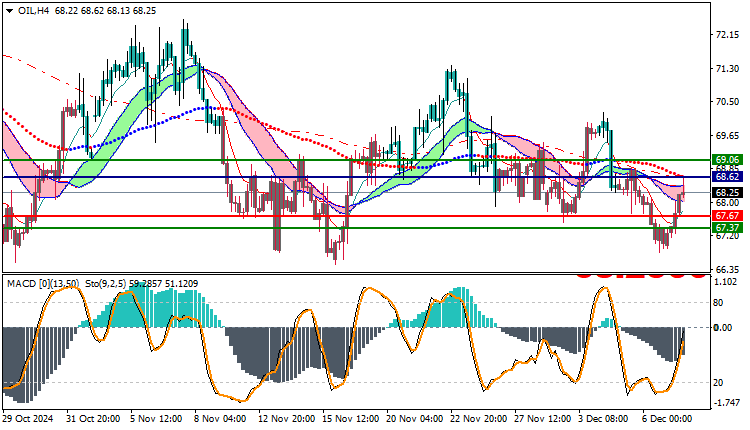Select the 1.102 oscillator scale value

(x=726, y=282)
